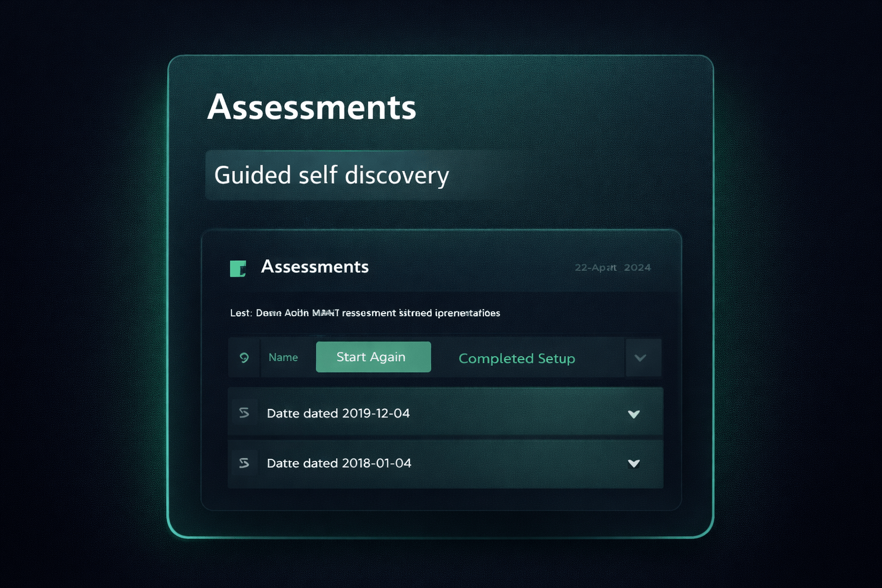The width and height of the screenshot is (882, 588).
Task: Click the down-arrow icon on the 2018-01-04 row
Action: [634, 463]
